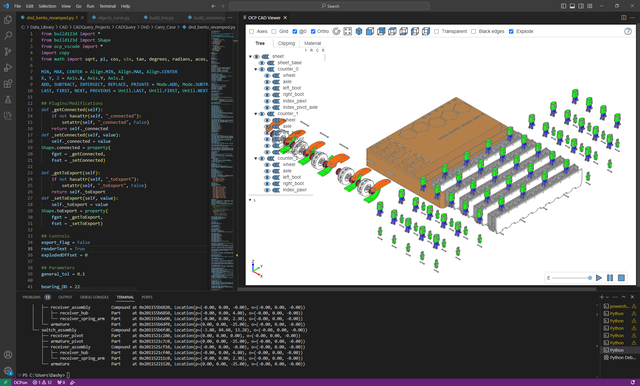Hide the sheet_base object via eye icon
Image resolution: width=640 pixels, height=386 pixels.
tap(262, 63)
